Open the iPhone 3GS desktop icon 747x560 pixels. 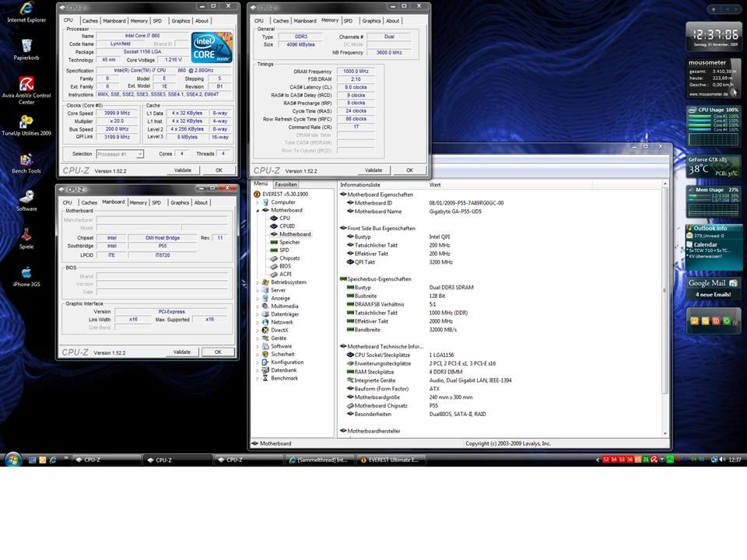26,276
